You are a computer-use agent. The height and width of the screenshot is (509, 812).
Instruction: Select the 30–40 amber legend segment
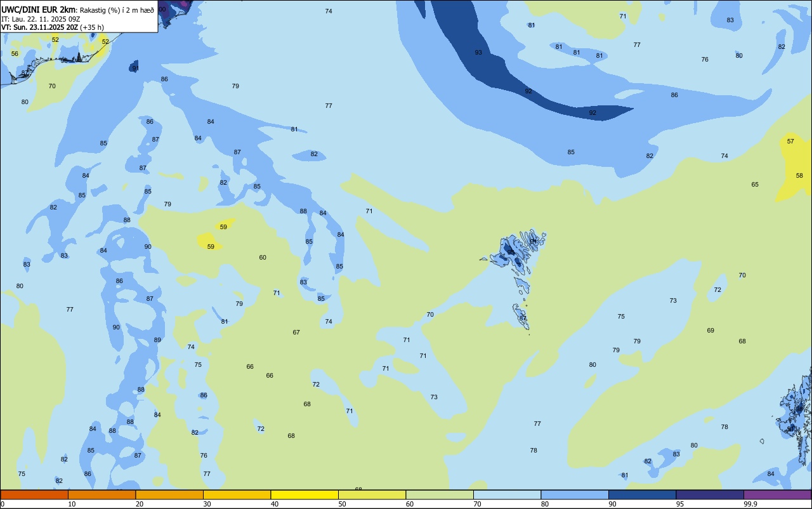237,494
